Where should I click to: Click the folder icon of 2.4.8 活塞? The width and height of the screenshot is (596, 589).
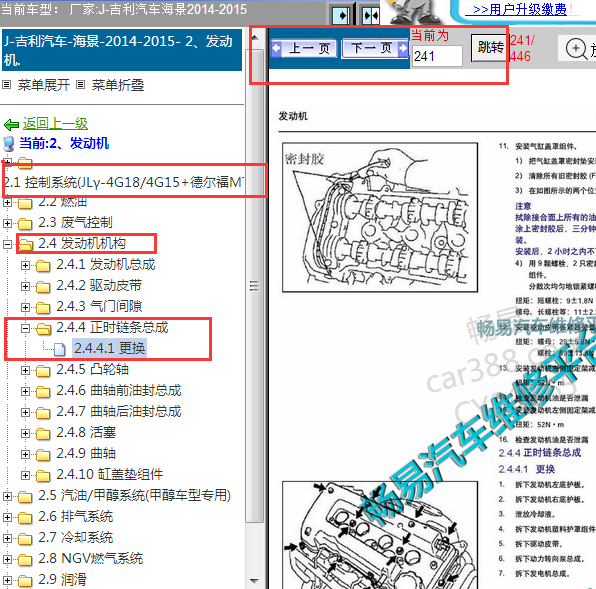pyautogui.click(x=43, y=434)
